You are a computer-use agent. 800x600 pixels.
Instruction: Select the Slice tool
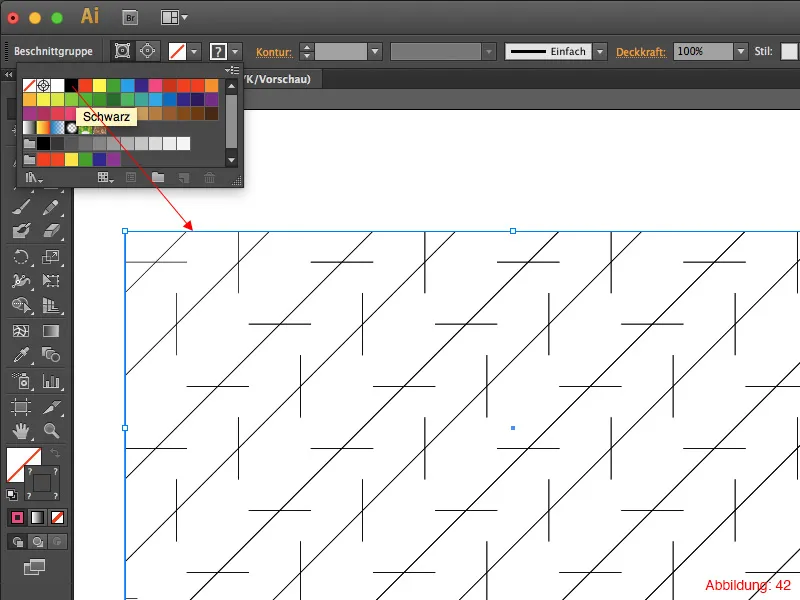click(51, 407)
